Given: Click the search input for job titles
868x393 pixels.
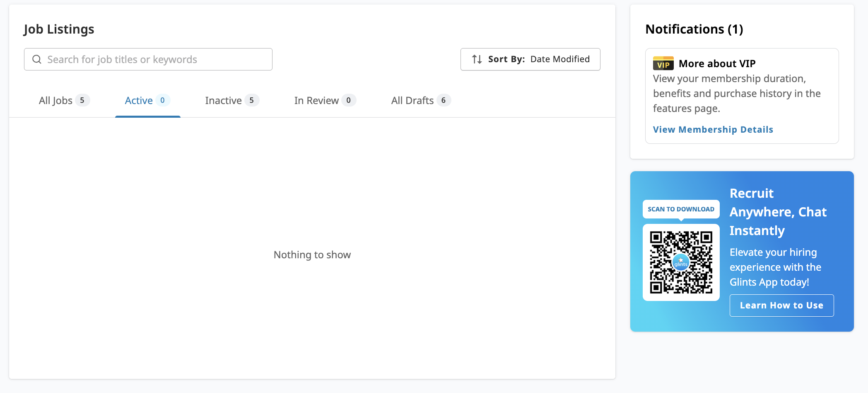Looking at the screenshot, I should point(157,59).
